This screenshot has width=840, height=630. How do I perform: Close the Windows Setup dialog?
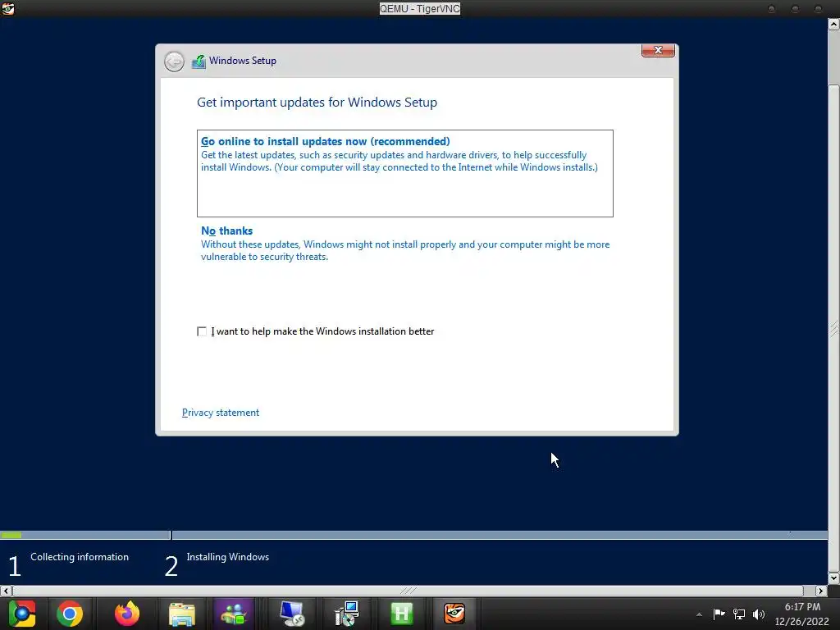click(x=658, y=50)
